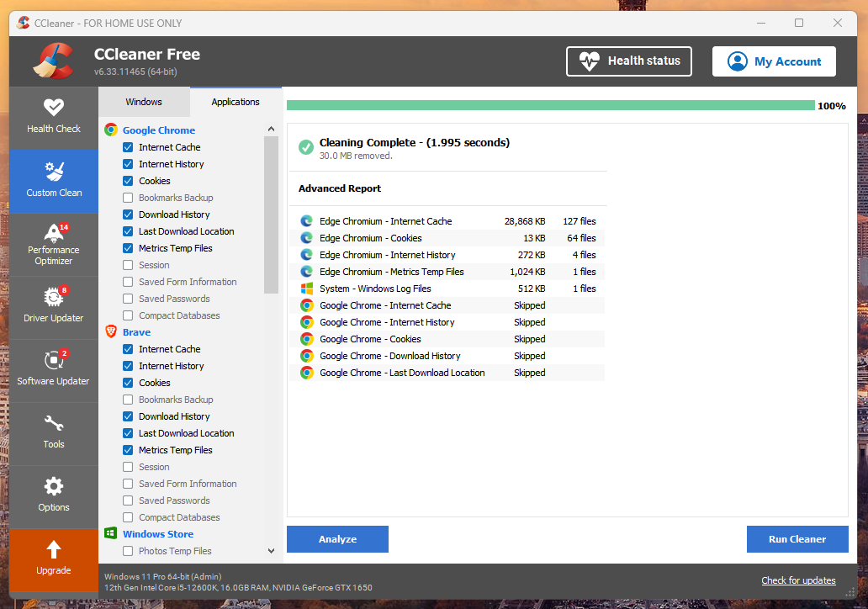Enable Brave Saved Form Information

(128, 484)
